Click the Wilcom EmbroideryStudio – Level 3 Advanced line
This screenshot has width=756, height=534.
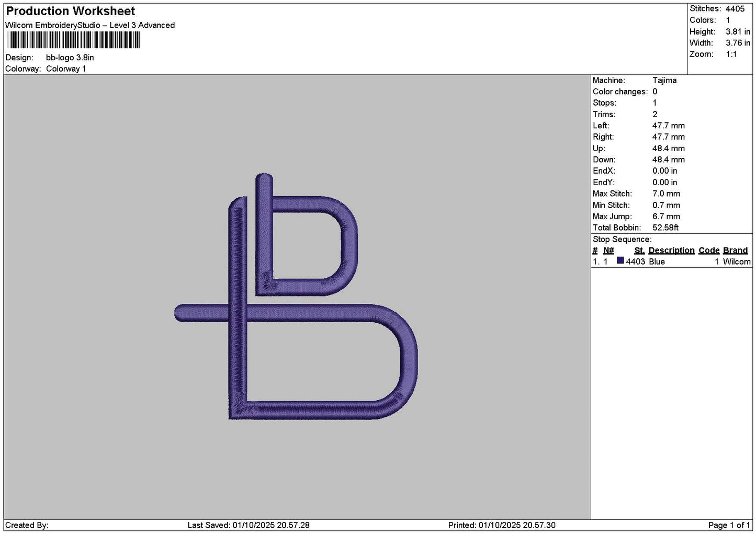pyautogui.click(x=90, y=25)
